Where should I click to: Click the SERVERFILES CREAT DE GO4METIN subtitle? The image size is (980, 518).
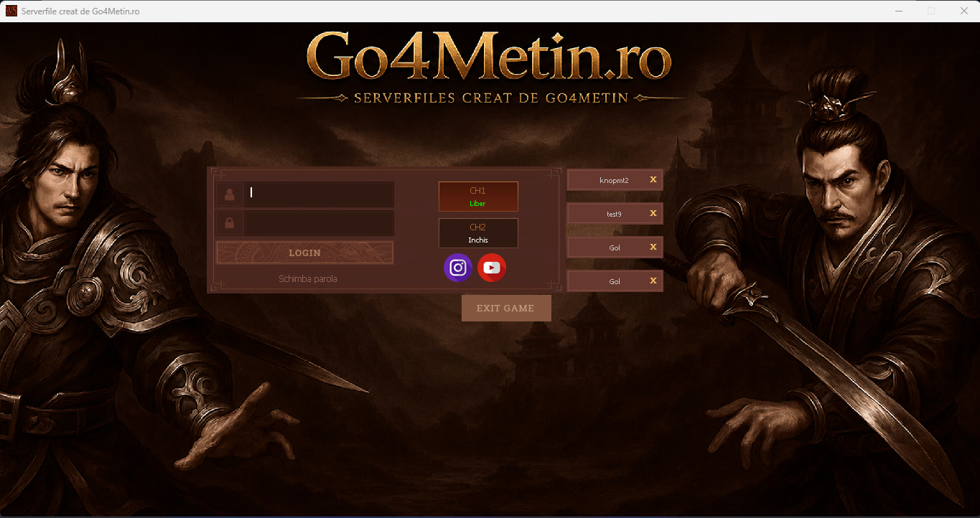(491, 98)
